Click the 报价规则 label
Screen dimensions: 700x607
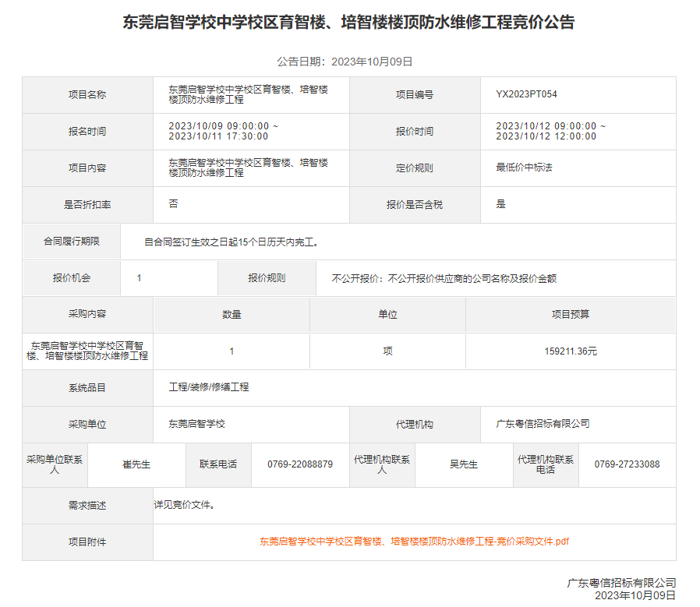(x=267, y=277)
